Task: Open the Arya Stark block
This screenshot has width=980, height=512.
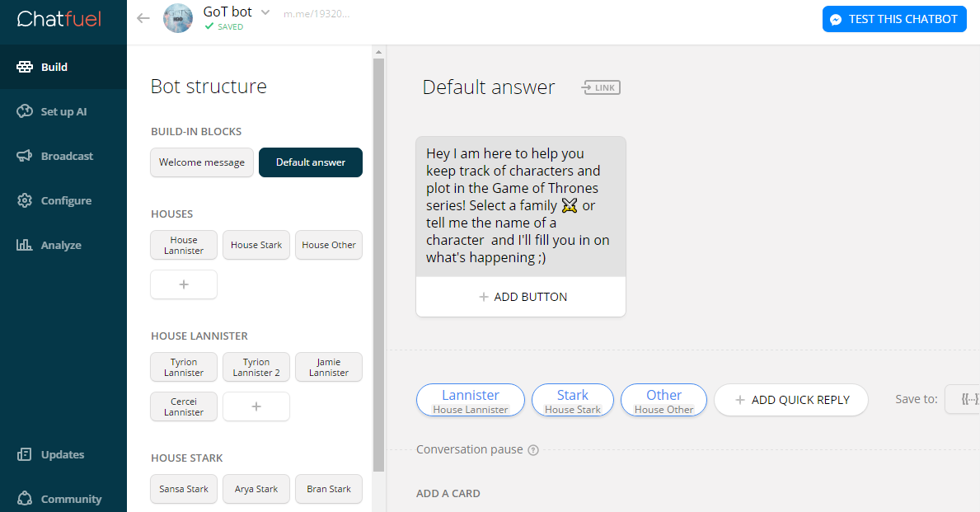Action: coord(256,489)
